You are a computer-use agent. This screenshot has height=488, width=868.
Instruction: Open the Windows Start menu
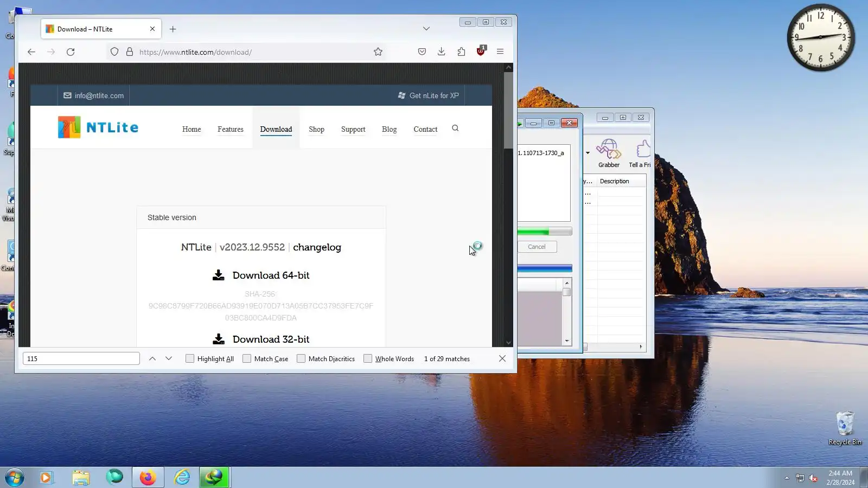coord(15,478)
